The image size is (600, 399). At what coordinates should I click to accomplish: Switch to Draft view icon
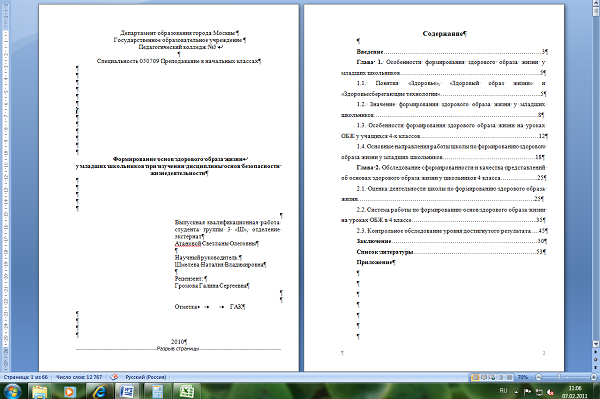(x=509, y=377)
